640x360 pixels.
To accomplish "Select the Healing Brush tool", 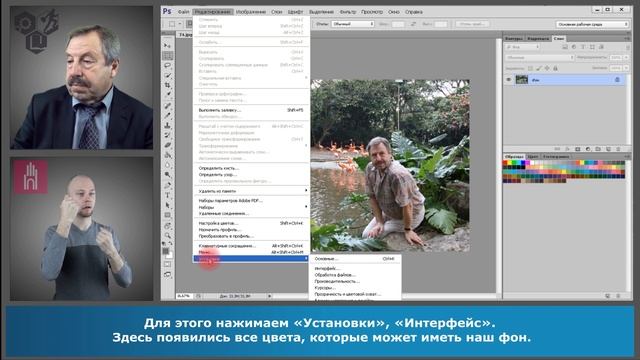I will [x=168, y=106].
